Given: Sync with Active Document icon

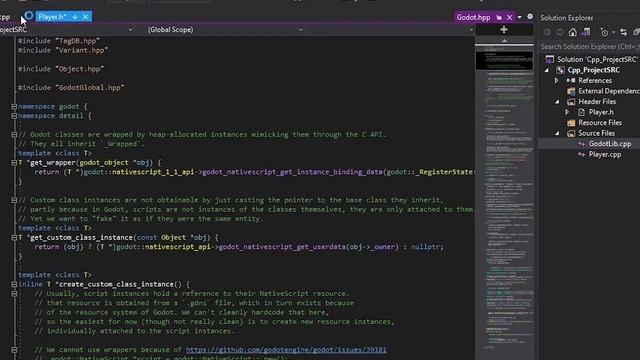Looking at the screenshot, I should pos(623,32).
